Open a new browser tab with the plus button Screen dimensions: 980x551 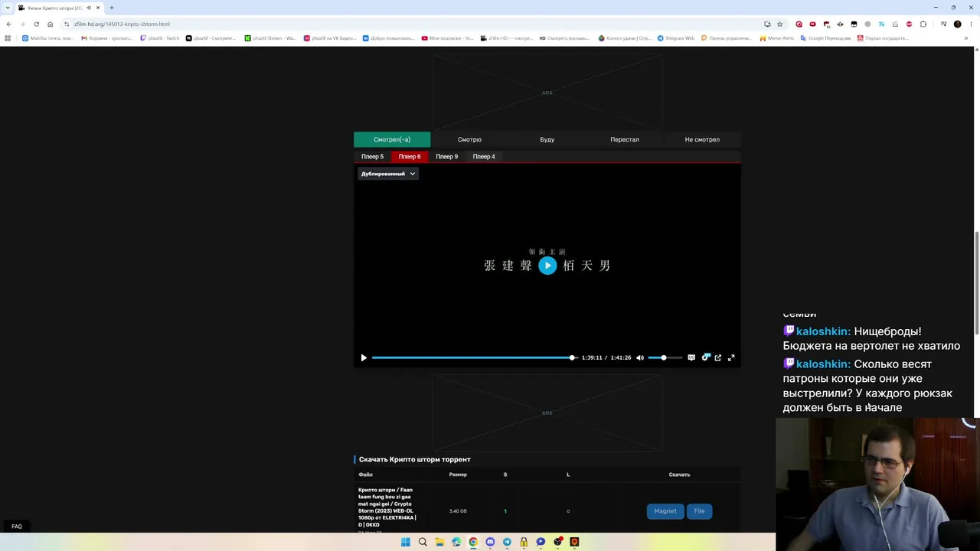tap(111, 8)
